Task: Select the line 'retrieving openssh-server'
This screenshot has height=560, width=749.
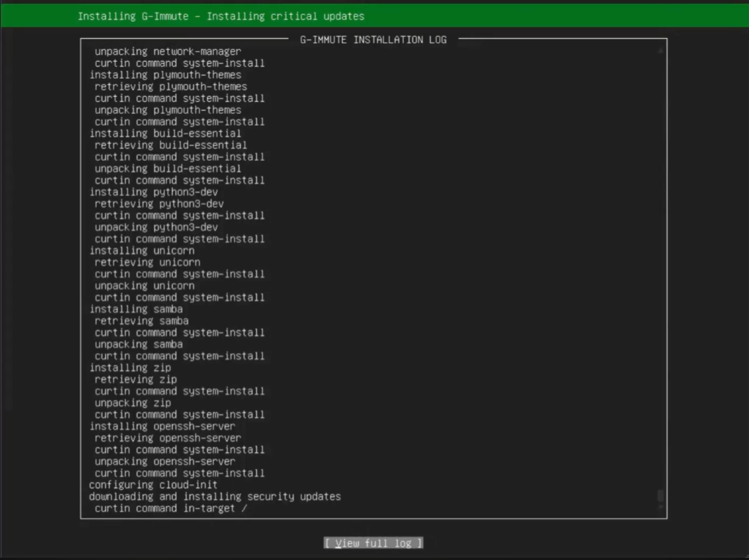Action: tap(168, 438)
